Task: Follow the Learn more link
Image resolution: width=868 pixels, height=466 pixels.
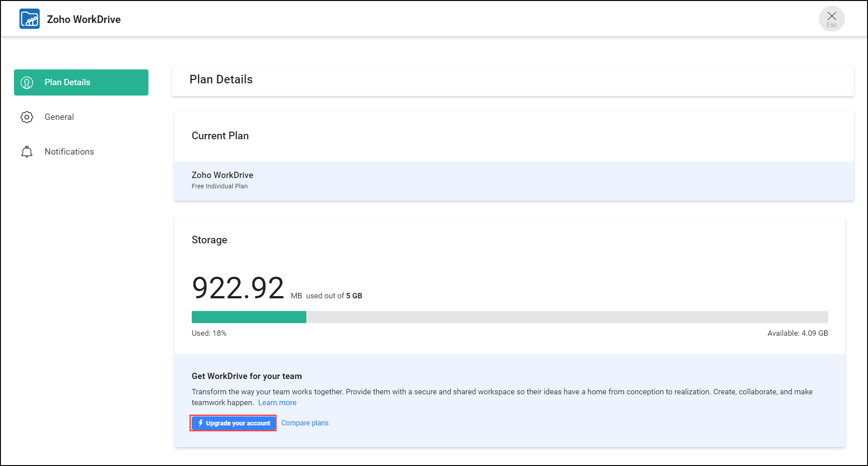Action: coord(277,403)
